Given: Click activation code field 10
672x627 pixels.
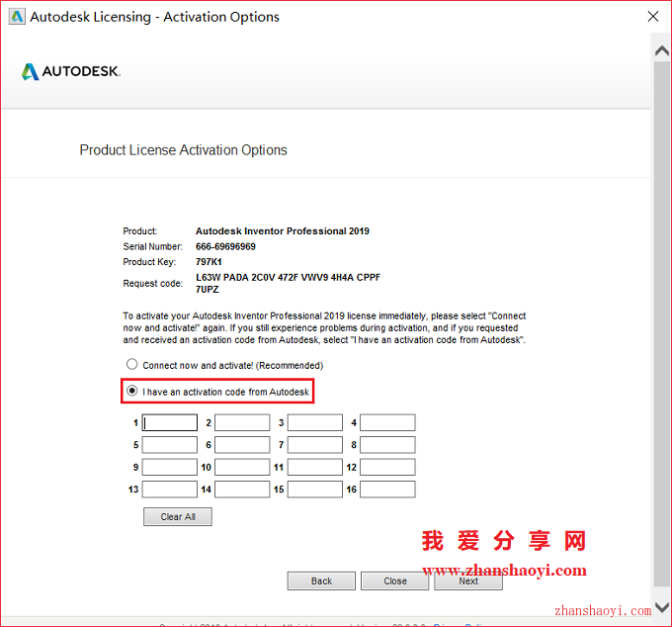Looking at the screenshot, I should (242, 467).
